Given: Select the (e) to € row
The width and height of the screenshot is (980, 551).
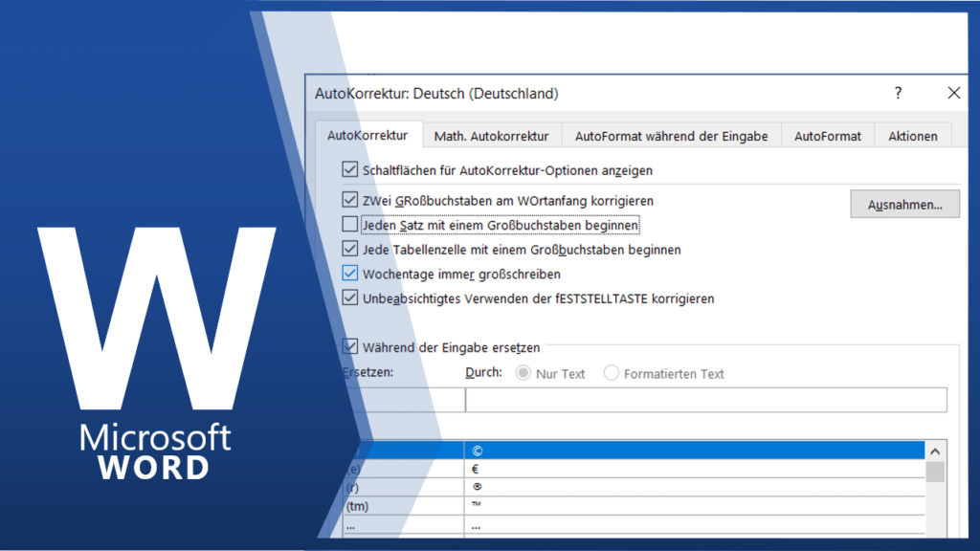Looking at the screenshot, I should click(634, 469).
